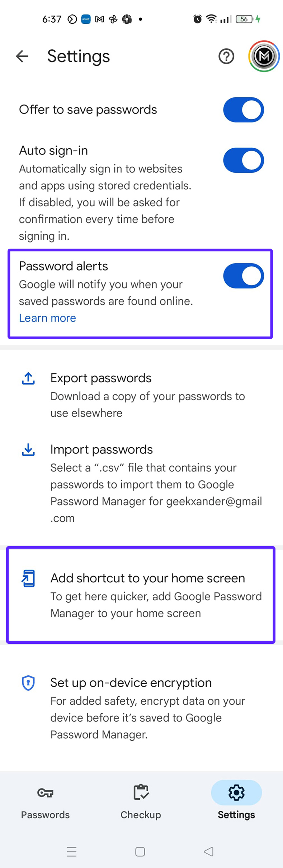The height and width of the screenshot is (868, 283).
Task: Toggle Offer to save passwords switch
Action: click(x=244, y=110)
